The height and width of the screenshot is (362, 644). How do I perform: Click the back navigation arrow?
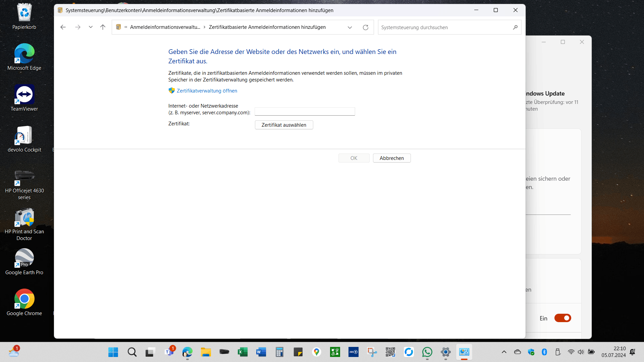point(63,27)
